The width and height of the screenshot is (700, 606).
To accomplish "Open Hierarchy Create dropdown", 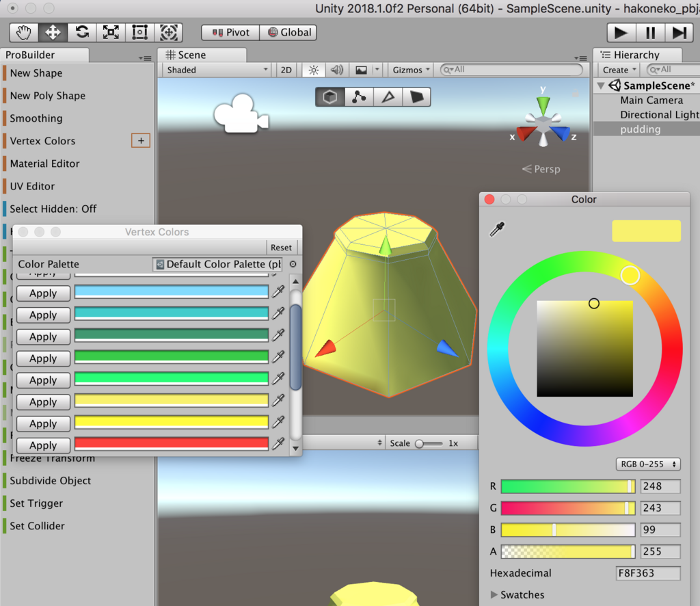I will point(619,70).
